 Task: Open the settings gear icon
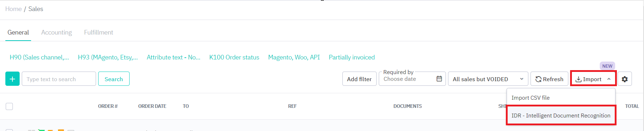click(625, 79)
